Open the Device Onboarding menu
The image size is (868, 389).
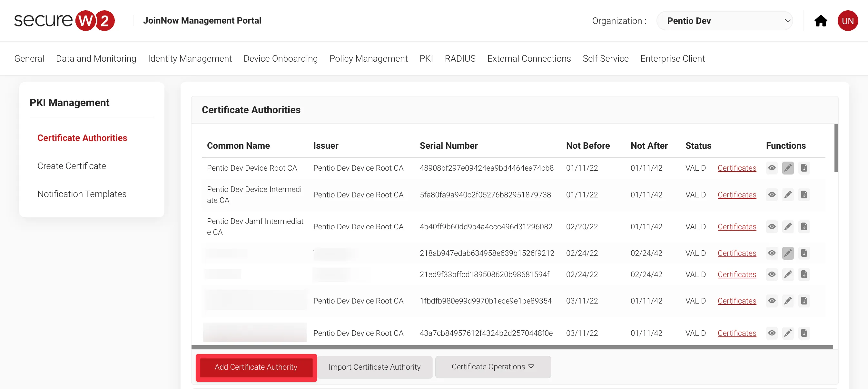pos(280,59)
